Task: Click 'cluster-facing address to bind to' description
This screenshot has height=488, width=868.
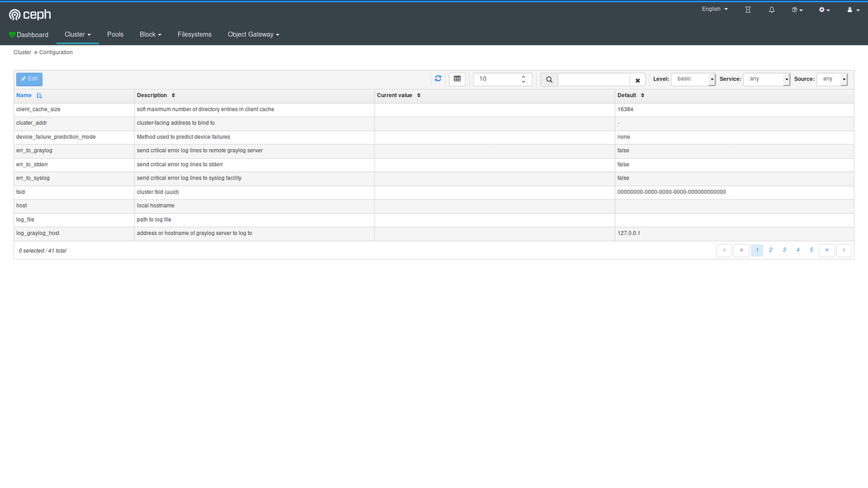Action: (176, 123)
